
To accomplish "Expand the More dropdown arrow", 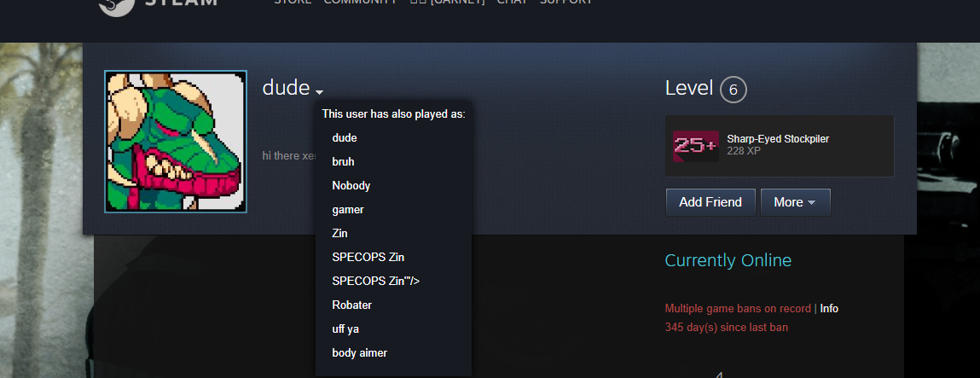I will tap(812, 202).
